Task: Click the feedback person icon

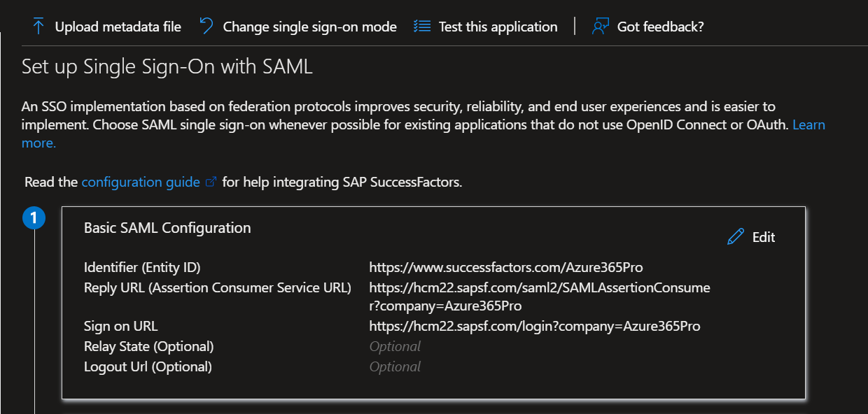Action: point(600,27)
